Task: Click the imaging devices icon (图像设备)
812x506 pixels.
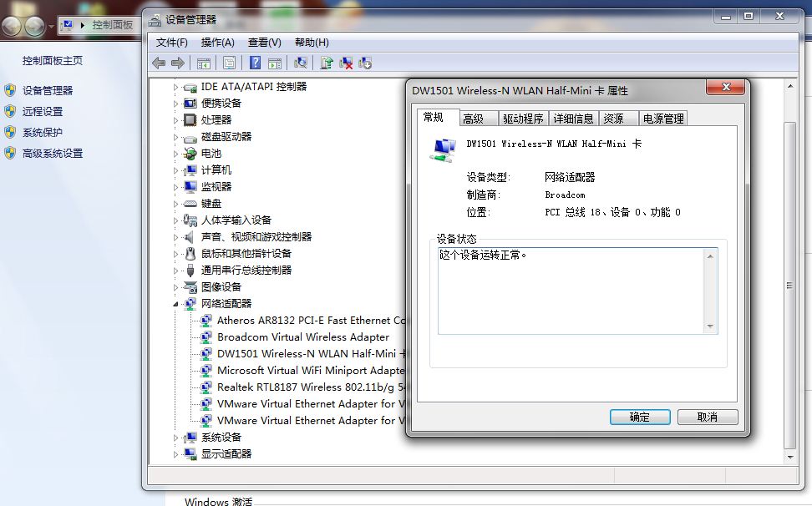Action: point(190,287)
